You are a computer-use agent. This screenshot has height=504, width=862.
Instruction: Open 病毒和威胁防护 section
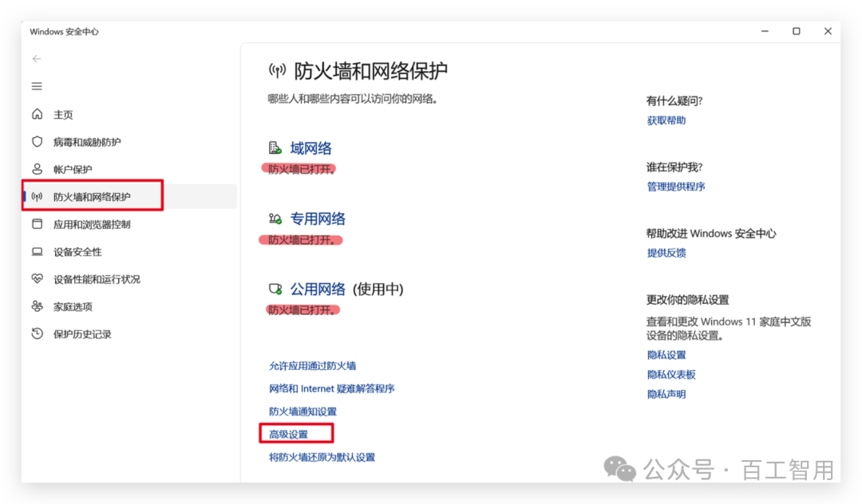(87, 142)
